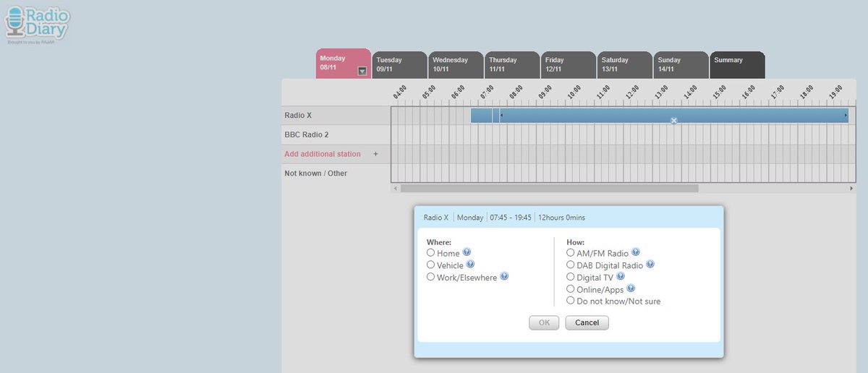Click the Radio X bar's left handle
The image size is (868, 373).
(502, 115)
